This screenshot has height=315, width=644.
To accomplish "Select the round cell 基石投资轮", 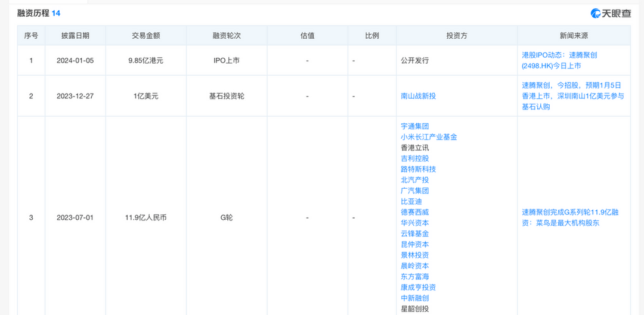I will tap(227, 96).
